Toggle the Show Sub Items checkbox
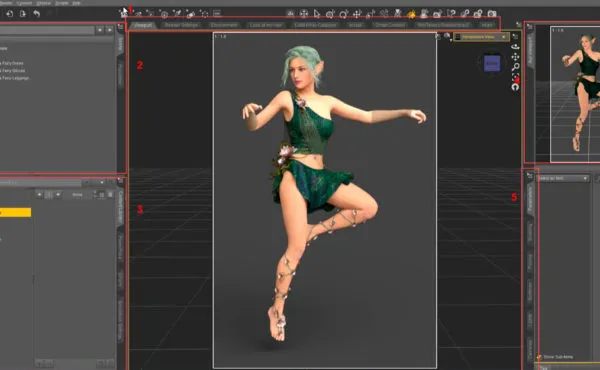The image size is (600, 370). click(539, 357)
